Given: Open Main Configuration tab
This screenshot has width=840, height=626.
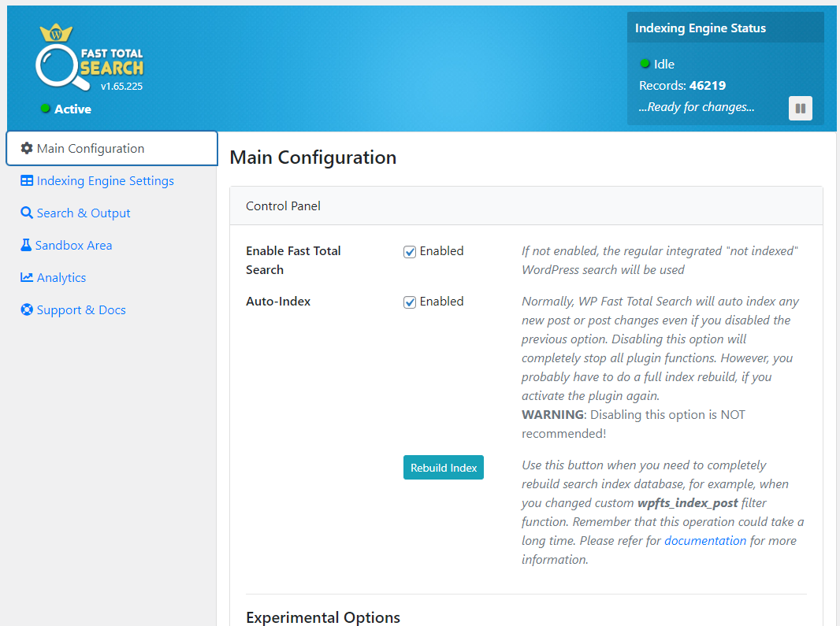Looking at the screenshot, I should [112, 148].
